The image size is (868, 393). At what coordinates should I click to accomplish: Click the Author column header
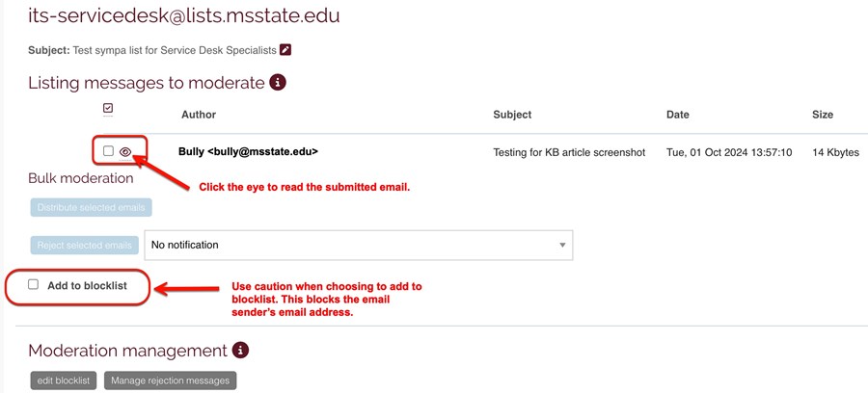(x=199, y=115)
